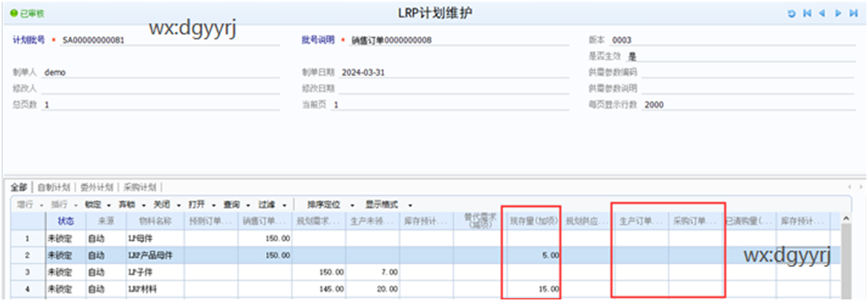Click the LRP材料 material name cell
The height and width of the screenshot is (301, 868).
[155, 289]
